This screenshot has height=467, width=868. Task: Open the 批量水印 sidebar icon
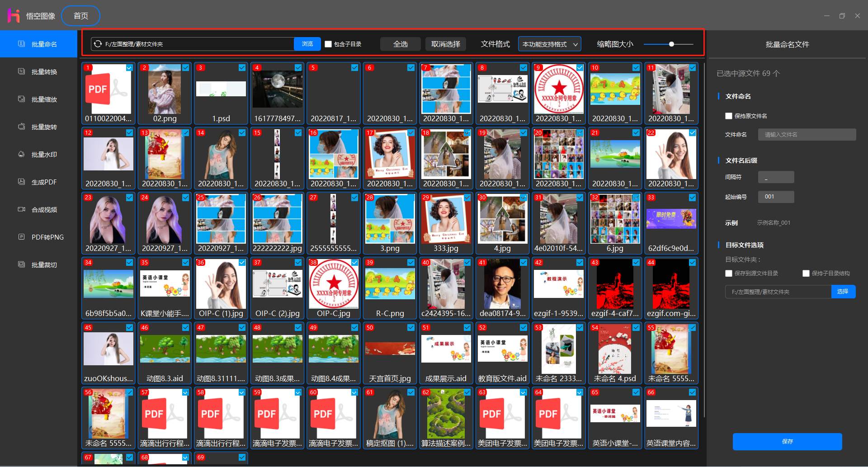click(x=21, y=154)
